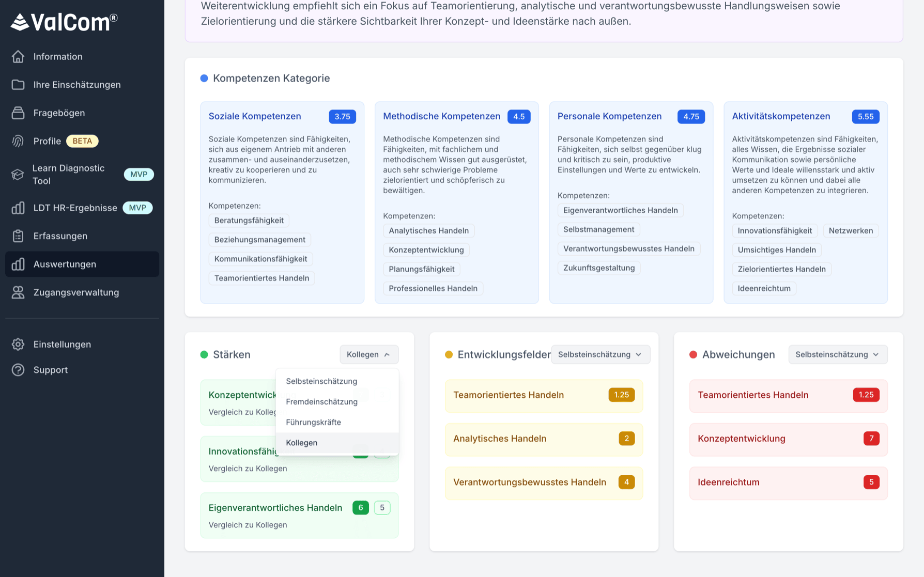Expand the Entwicklungsfelder Selbsteinschätzung dropdown

point(600,354)
